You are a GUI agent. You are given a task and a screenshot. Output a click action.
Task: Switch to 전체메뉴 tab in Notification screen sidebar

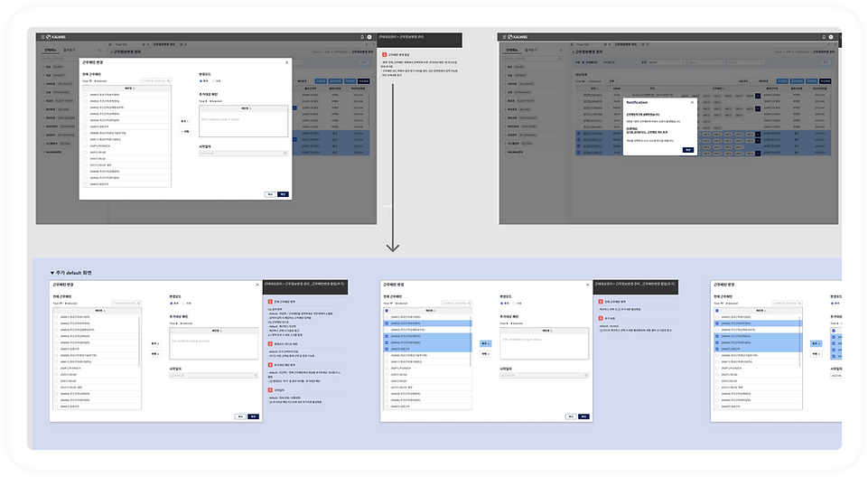pos(513,50)
